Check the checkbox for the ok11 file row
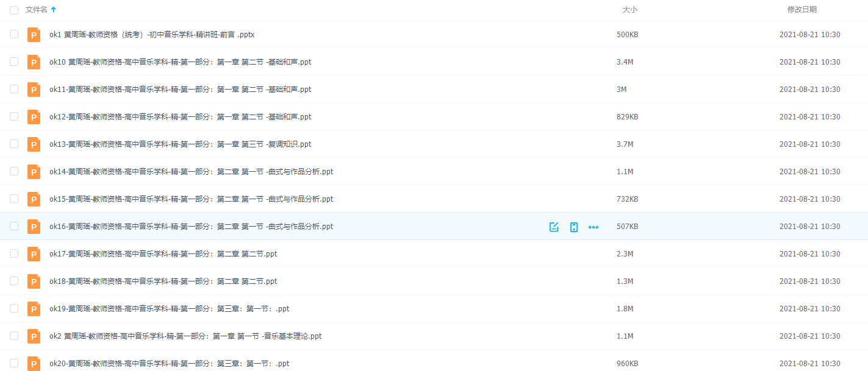Image resolution: width=868 pixels, height=371 pixels. pyautogui.click(x=14, y=89)
